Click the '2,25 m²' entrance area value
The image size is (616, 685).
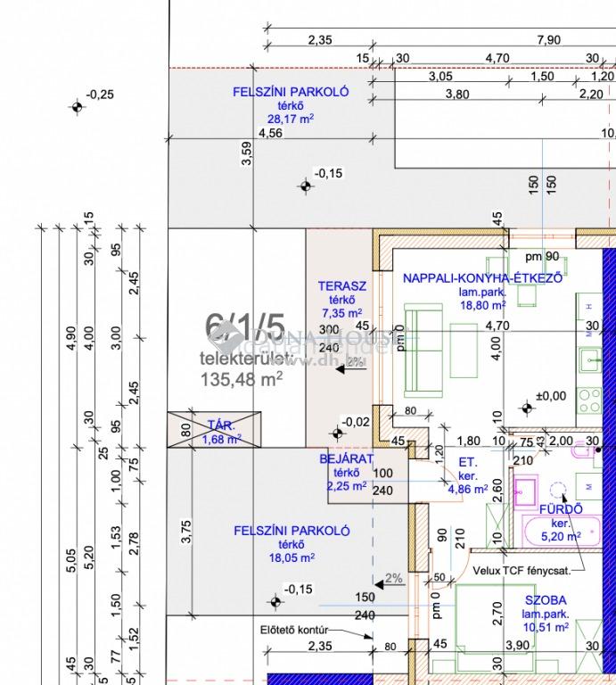pyautogui.click(x=347, y=485)
